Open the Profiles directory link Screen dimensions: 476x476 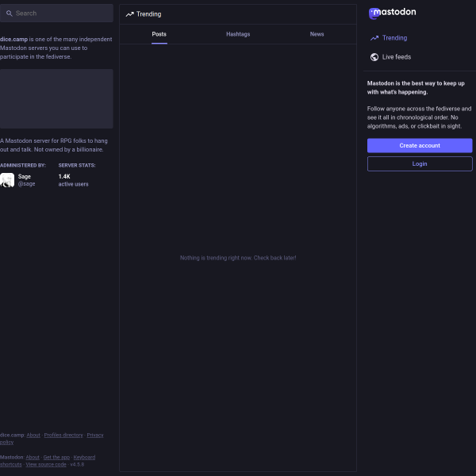tap(63, 435)
